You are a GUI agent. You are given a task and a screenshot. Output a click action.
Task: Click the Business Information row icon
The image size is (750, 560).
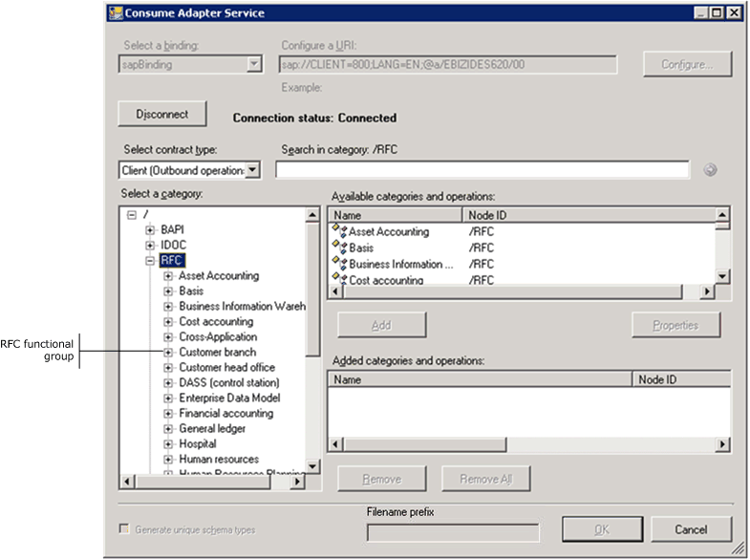[x=339, y=264]
